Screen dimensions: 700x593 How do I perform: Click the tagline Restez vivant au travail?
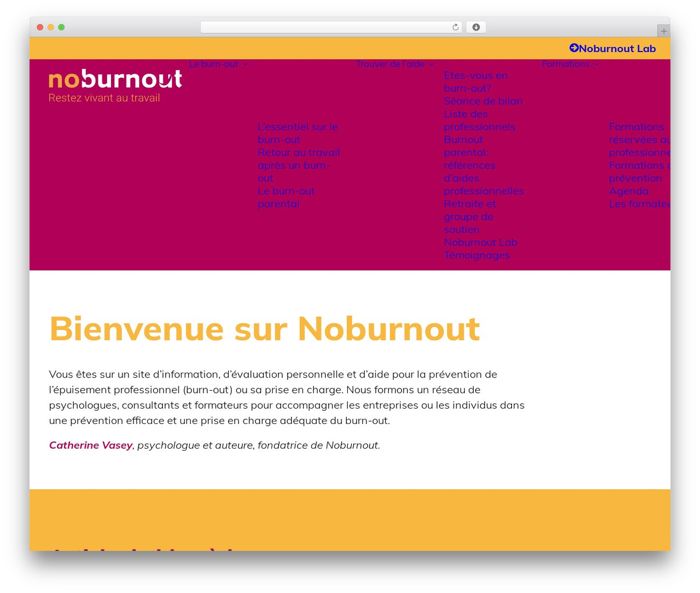pyautogui.click(x=104, y=98)
